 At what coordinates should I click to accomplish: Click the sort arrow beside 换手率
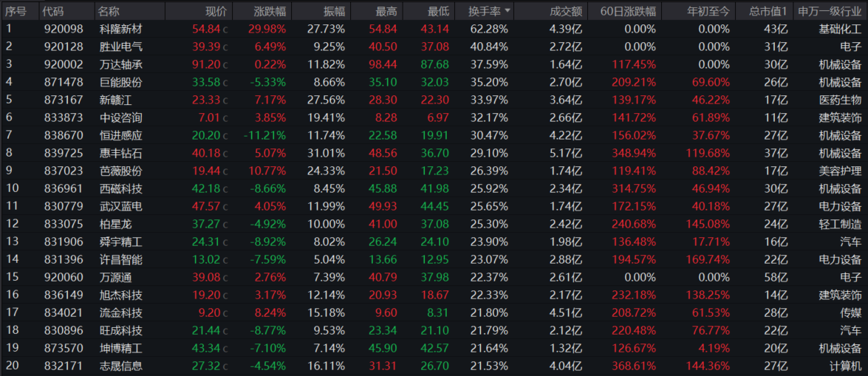(507, 10)
